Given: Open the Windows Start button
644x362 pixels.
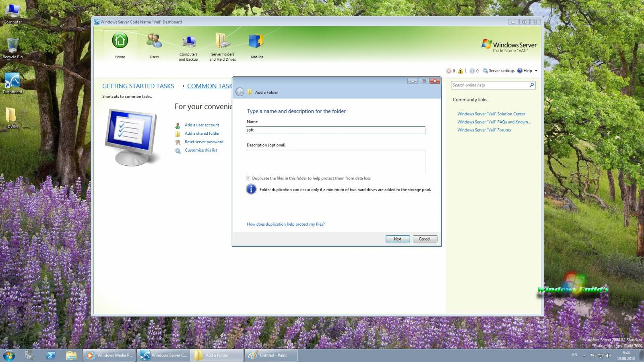Looking at the screenshot, I should pyautogui.click(x=9, y=355).
